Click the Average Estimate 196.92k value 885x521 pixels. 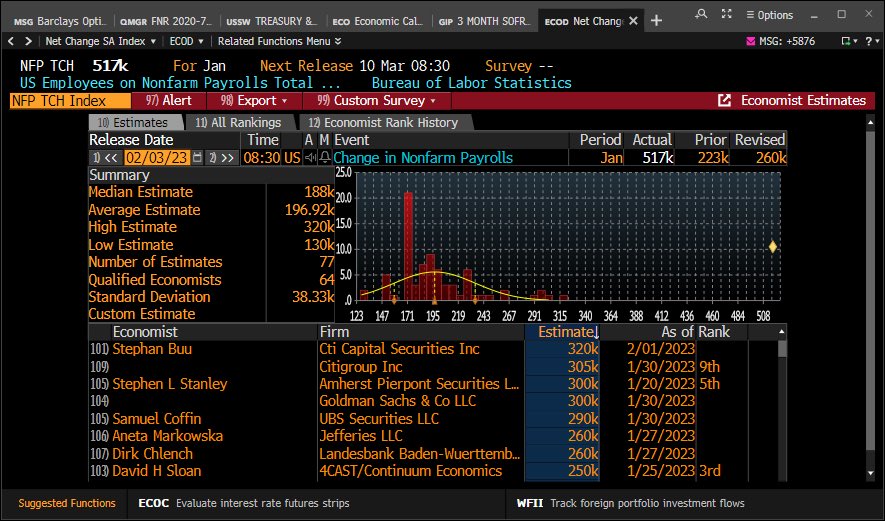click(x=309, y=209)
